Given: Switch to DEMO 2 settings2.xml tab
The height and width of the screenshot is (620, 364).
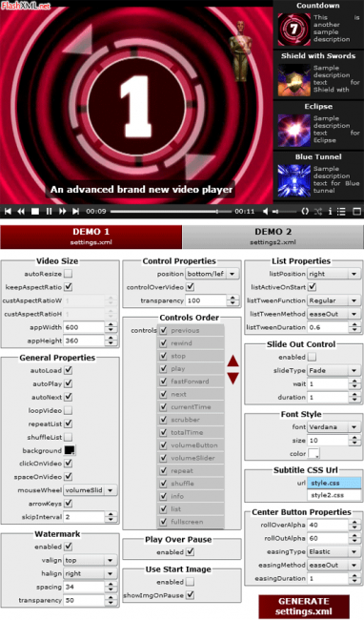Looking at the screenshot, I should click(x=273, y=237).
